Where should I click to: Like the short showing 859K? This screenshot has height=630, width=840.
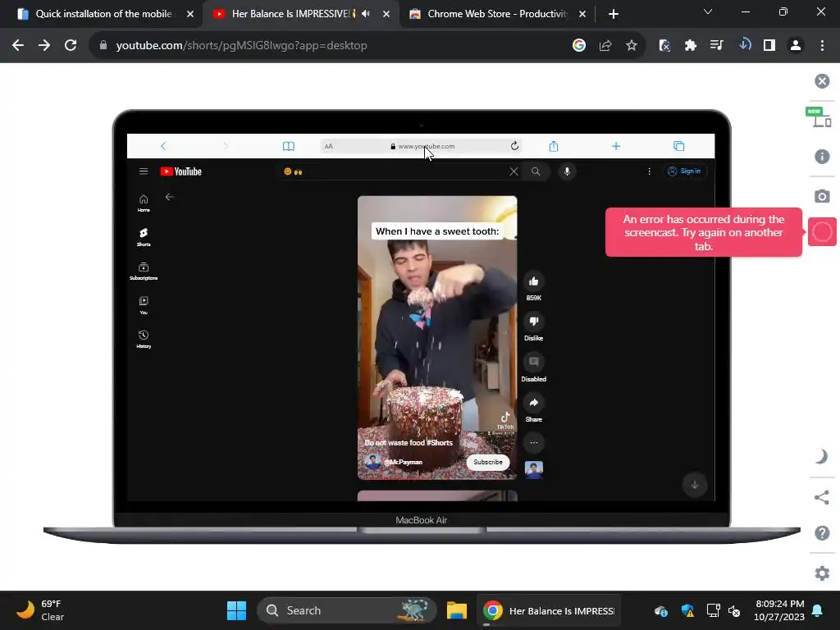coord(533,281)
